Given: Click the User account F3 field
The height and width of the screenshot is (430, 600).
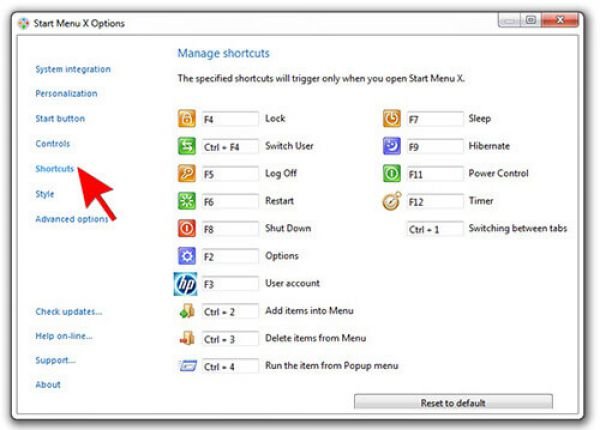Looking at the screenshot, I should tap(230, 284).
